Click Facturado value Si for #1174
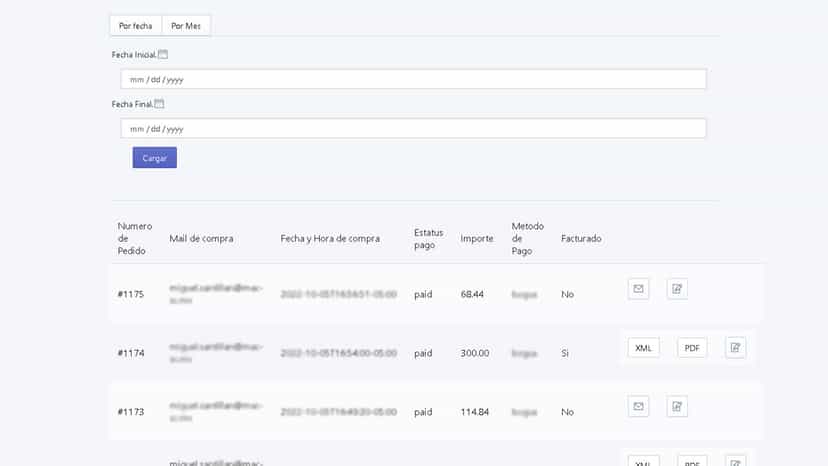Screen dimensions: 828x466 tap(565, 353)
